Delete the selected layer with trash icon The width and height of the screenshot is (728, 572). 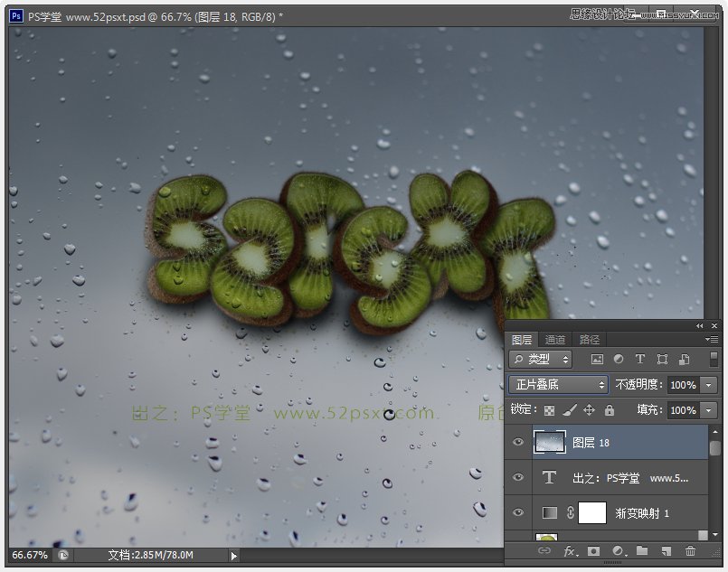pos(691,550)
